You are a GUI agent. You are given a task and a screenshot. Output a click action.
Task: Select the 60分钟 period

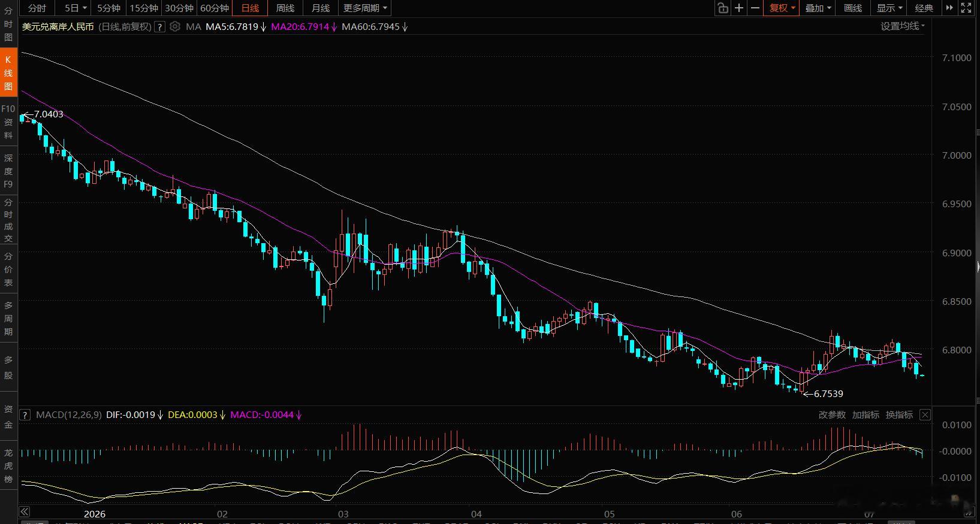215,8
